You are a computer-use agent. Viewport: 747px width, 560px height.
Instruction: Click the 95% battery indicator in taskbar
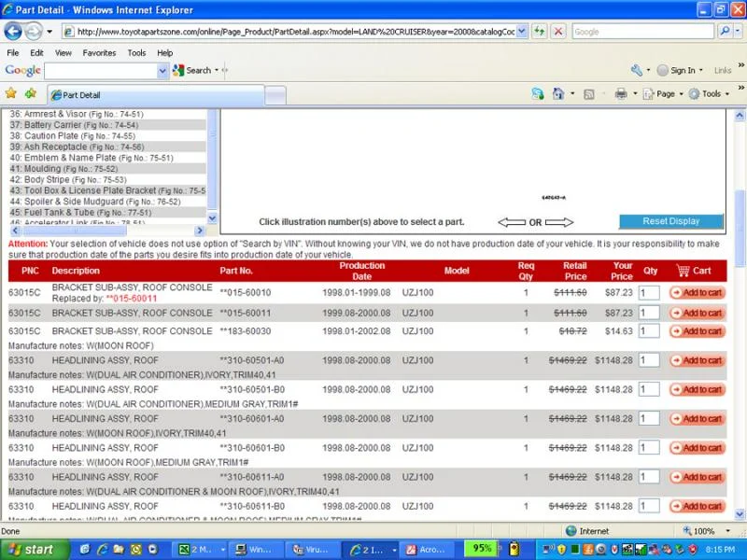coord(480,549)
